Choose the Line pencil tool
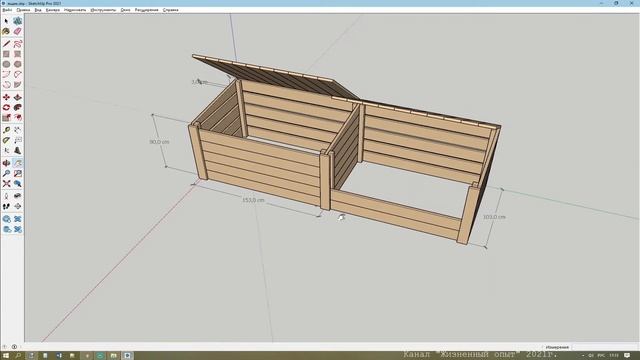Screen dimensions: 640x360 pos(6,44)
